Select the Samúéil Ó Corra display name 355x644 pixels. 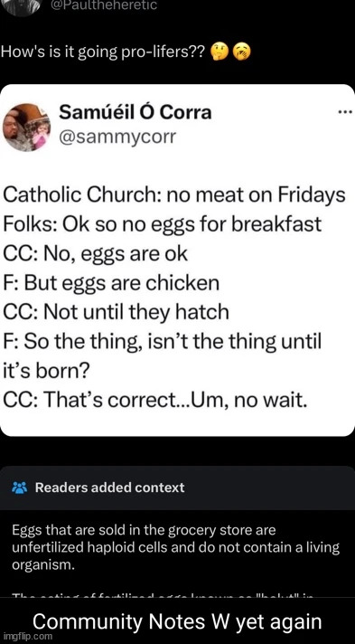[135, 112]
